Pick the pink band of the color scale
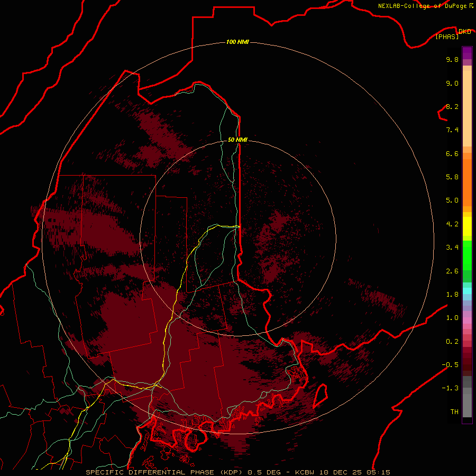Viewport: 476px width, 476px height. 467,321
